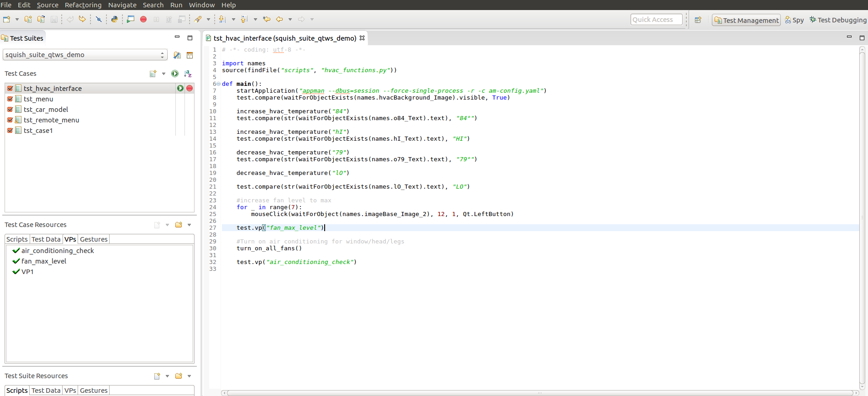The width and height of the screenshot is (868, 396).
Task: Click the Python icon in the toolbar
Action: tap(115, 19)
